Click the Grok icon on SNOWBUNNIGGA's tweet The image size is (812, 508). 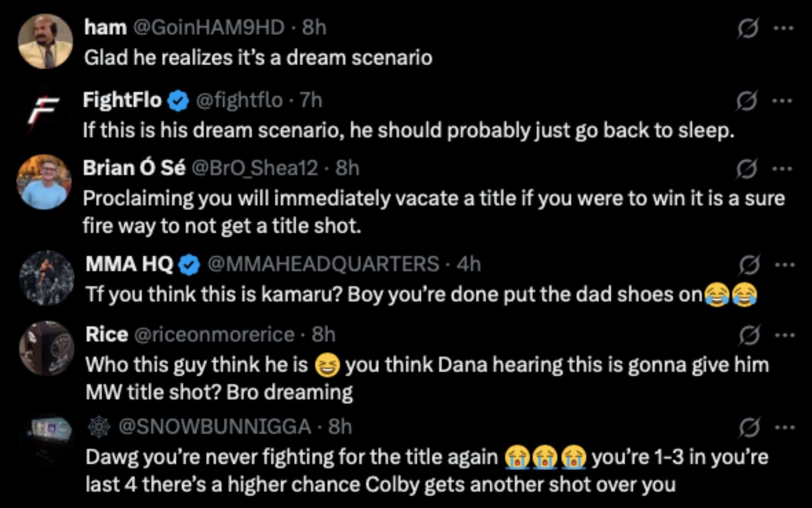pos(749,427)
